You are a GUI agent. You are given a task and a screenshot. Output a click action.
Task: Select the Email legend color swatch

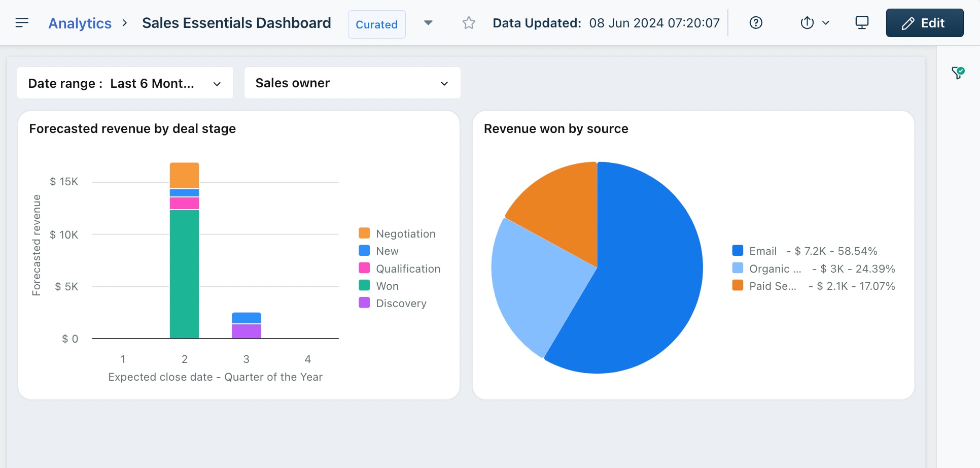pyautogui.click(x=738, y=250)
